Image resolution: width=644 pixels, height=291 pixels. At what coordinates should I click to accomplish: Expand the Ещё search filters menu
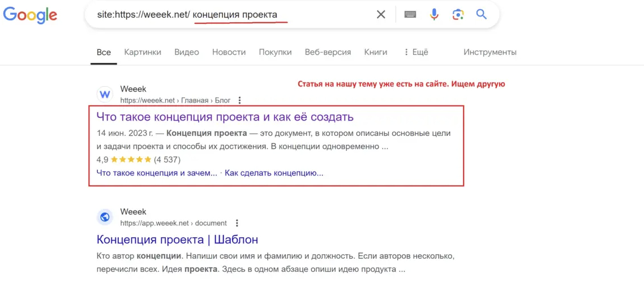[416, 52]
